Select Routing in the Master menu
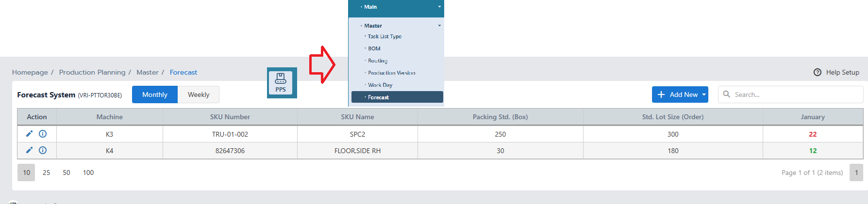Screen dimensions: 868x204 coord(378,61)
